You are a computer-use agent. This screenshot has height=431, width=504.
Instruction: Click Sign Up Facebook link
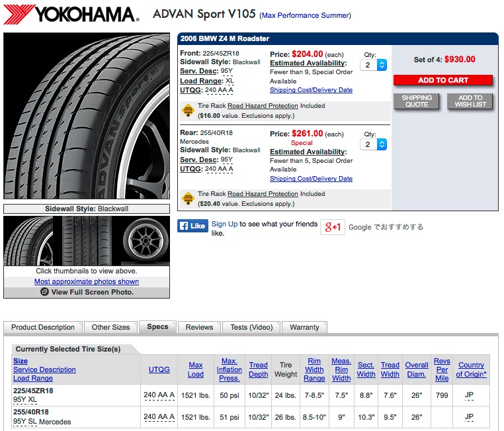point(224,224)
